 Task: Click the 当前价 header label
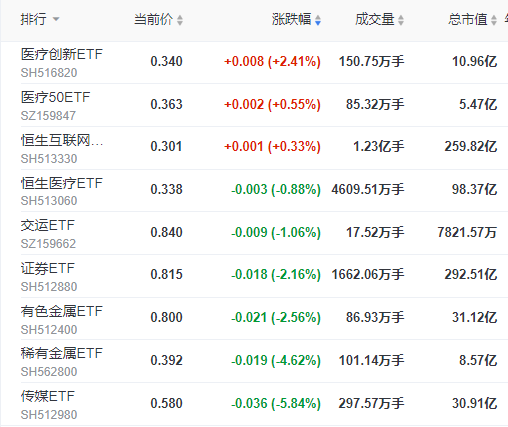tap(153, 19)
